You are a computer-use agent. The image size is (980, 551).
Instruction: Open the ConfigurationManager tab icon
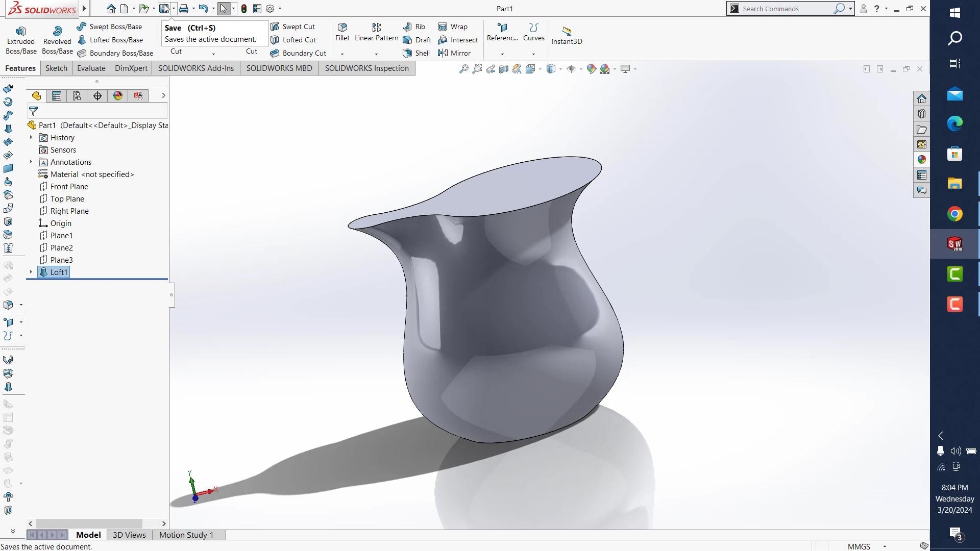point(77,96)
